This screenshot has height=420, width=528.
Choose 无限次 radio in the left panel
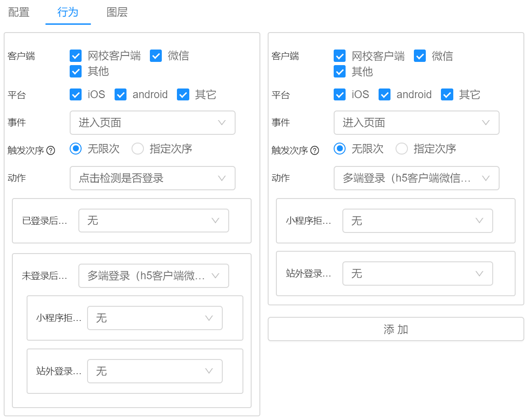point(76,149)
